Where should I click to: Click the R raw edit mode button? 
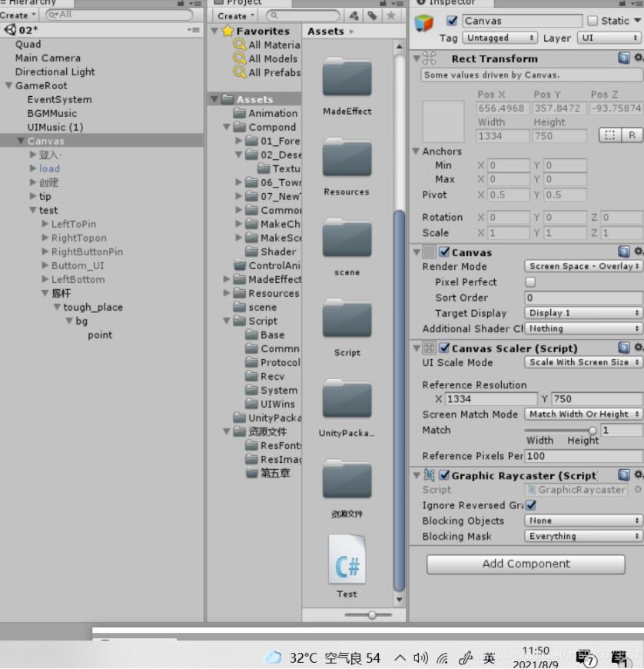(x=632, y=135)
